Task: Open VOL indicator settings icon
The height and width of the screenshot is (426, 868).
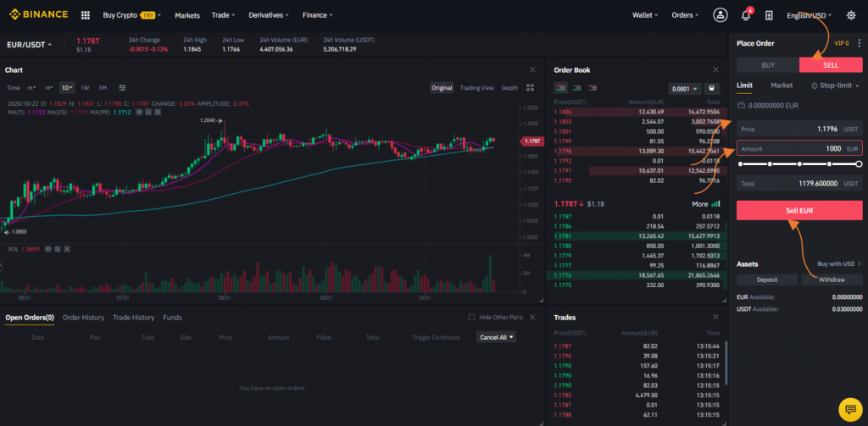Action: pos(58,249)
